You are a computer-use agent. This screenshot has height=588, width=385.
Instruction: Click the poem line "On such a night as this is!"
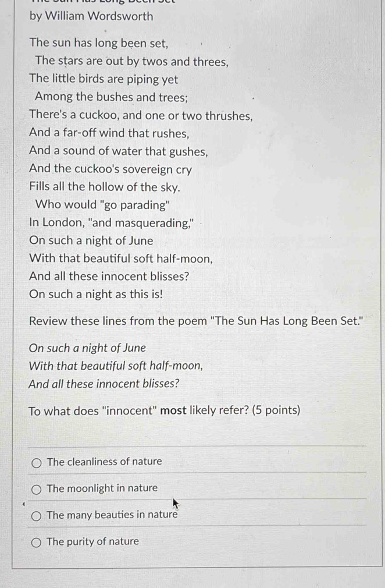(97, 295)
